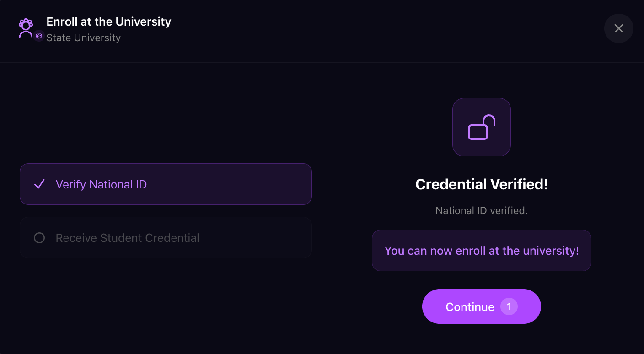
Task: Click the checkmark beside Verify National ID
Action: click(x=39, y=184)
